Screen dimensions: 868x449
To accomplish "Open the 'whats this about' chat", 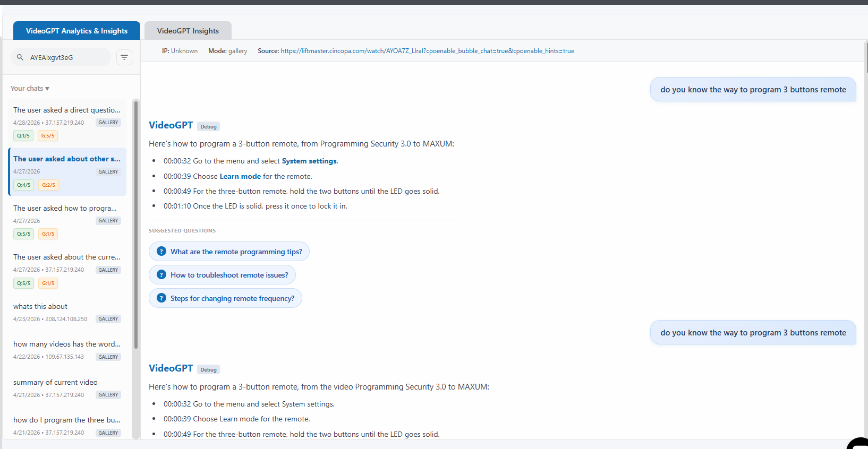I will (67, 312).
